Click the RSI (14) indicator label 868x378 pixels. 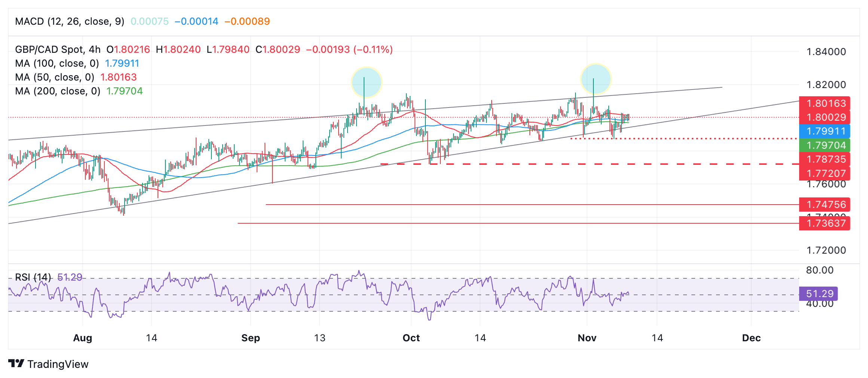[x=33, y=277]
